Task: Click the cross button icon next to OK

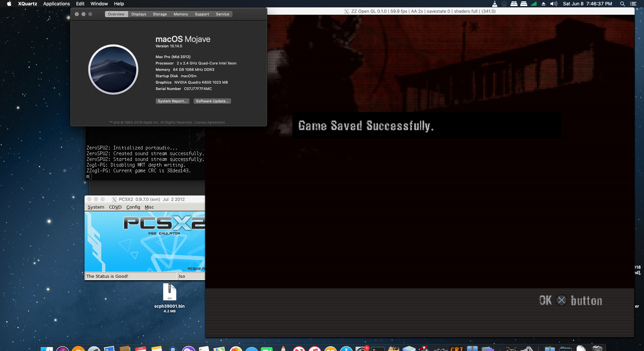Action: (x=561, y=300)
